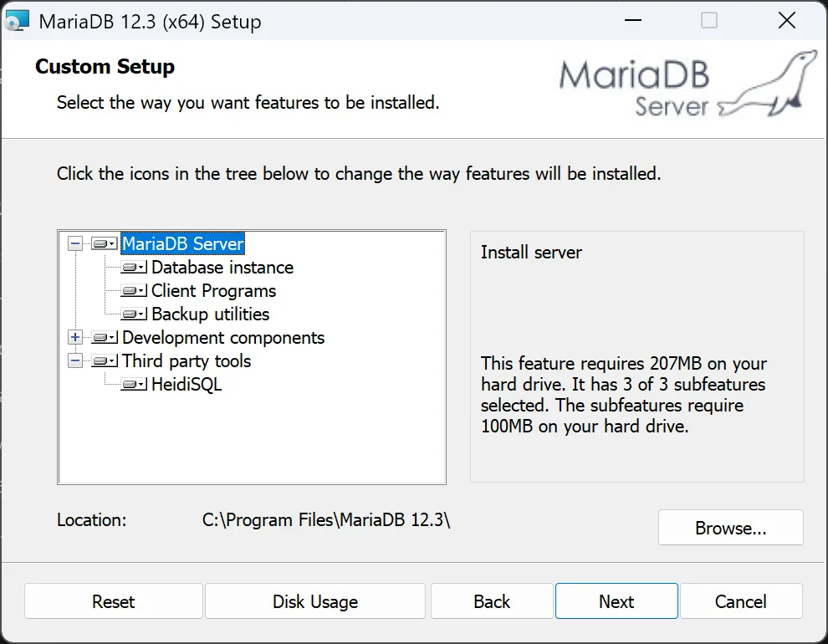
Task: Collapse the MariaDB Server tree node
Action: [x=75, y=243]
